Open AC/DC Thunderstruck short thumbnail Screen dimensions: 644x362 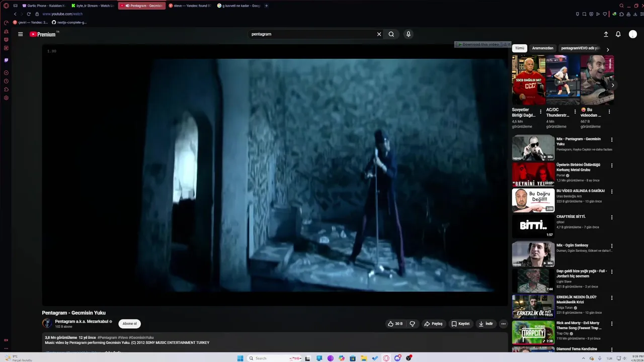[562, 80]
